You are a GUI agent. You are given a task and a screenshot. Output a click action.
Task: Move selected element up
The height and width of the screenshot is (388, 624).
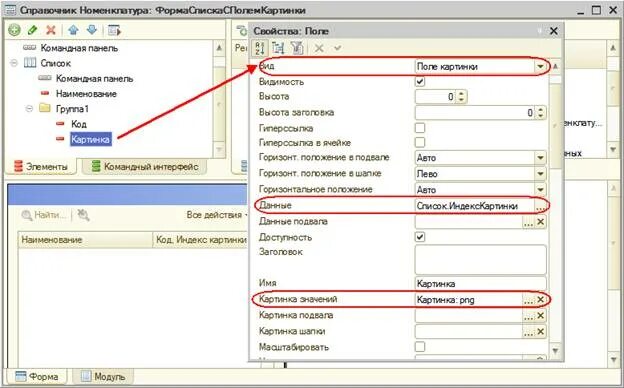[x=73, y=30]
